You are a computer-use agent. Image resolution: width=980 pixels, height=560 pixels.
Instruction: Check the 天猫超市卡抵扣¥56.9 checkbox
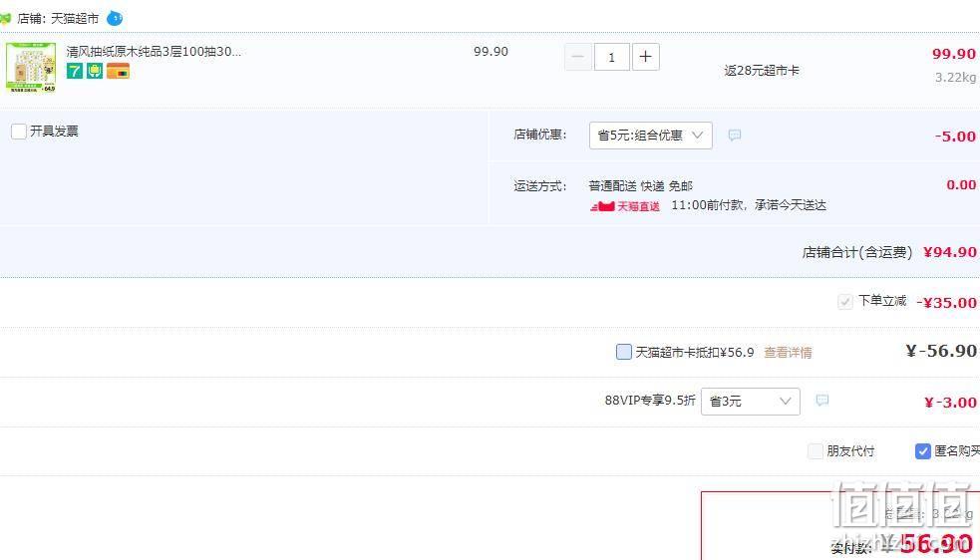pyautogui.click(x=624, y=352)
